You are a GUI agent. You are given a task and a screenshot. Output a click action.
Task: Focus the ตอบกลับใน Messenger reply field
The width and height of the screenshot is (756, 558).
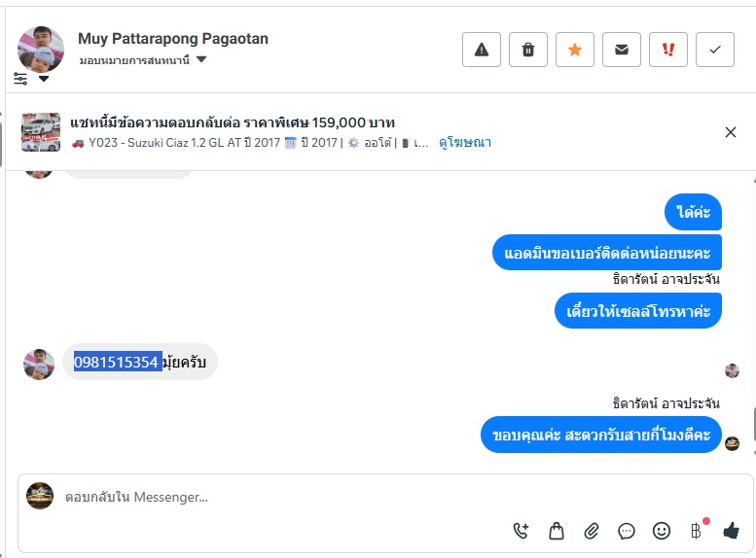pos(292,497)
